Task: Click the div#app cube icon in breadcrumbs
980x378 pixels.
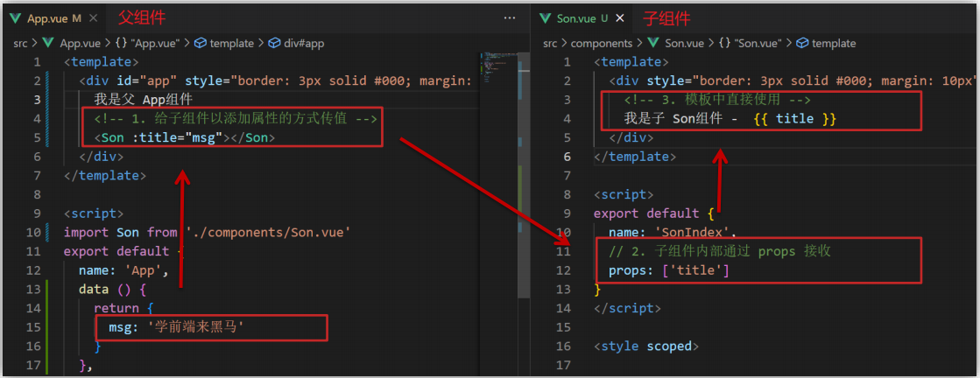Action: point(274,43)
